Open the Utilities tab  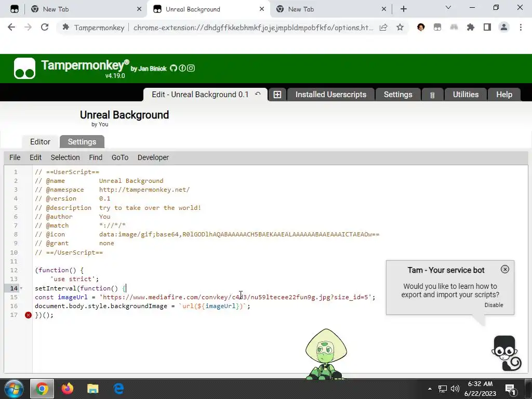[x=465, y=95]
